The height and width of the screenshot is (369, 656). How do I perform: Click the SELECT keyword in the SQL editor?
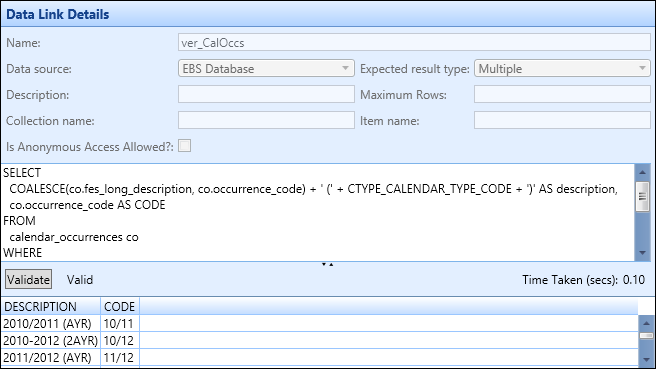click(22, 173)
